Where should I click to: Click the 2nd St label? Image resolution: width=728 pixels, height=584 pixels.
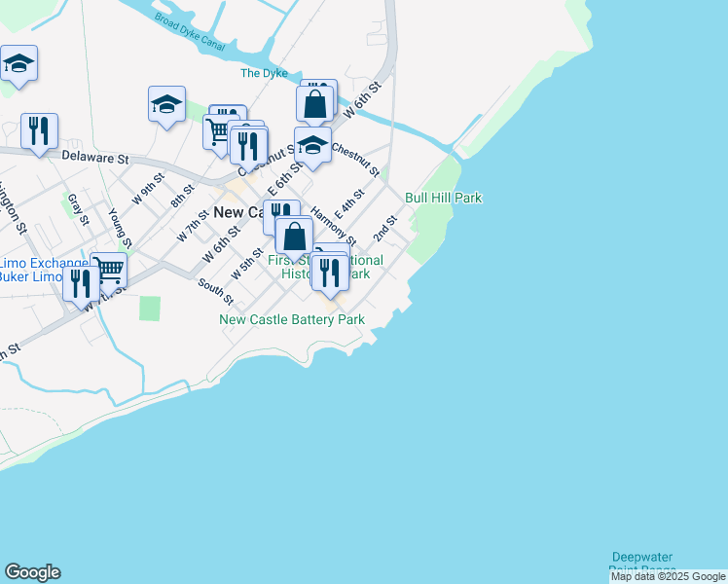tap(385, 229)
